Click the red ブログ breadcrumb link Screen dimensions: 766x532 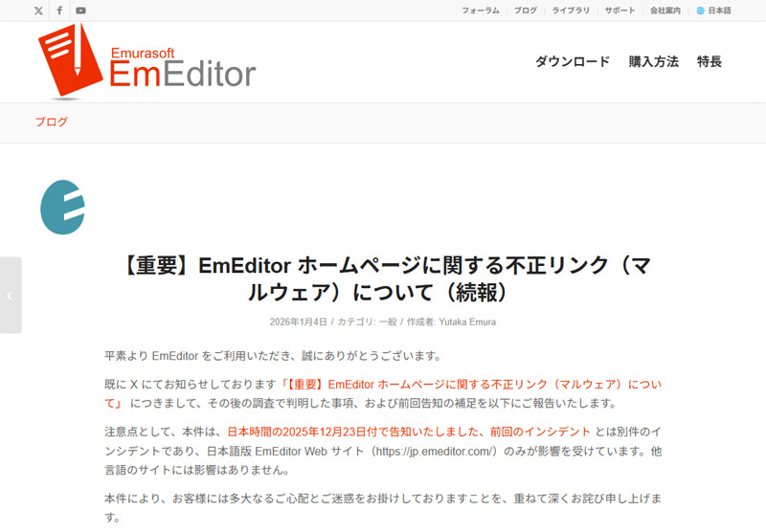click(x=52, y=122)
